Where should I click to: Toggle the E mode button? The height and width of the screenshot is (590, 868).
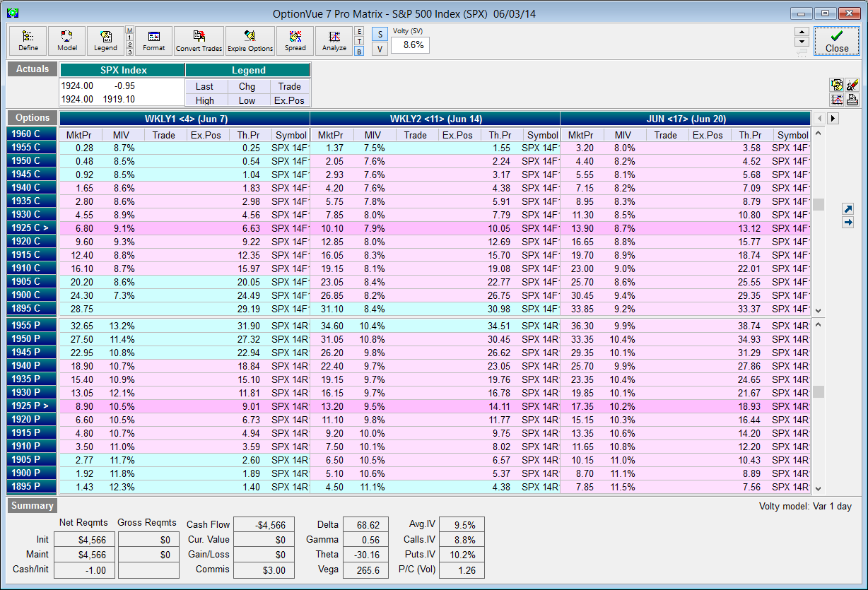tap(359, 31)
